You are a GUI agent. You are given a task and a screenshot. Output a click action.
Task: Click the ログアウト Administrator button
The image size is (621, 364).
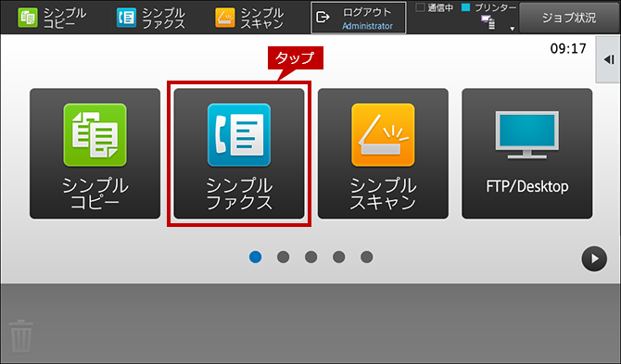coord(359,18)
